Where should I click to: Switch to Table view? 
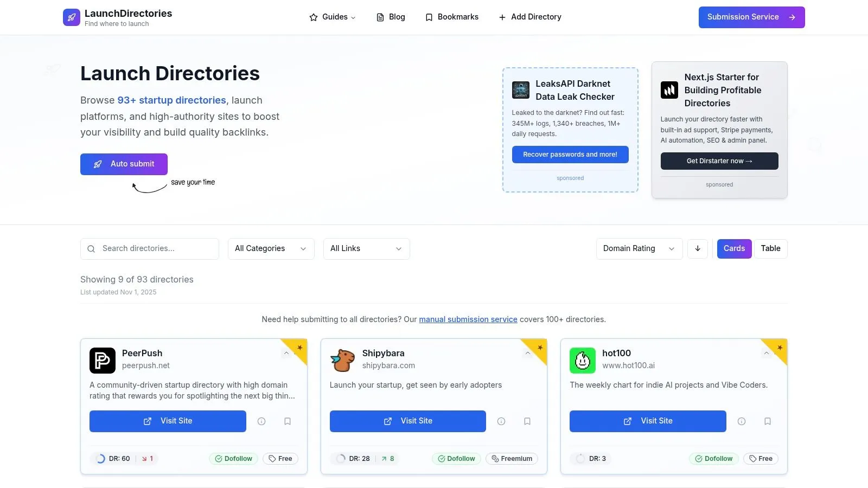pos(770,248)
